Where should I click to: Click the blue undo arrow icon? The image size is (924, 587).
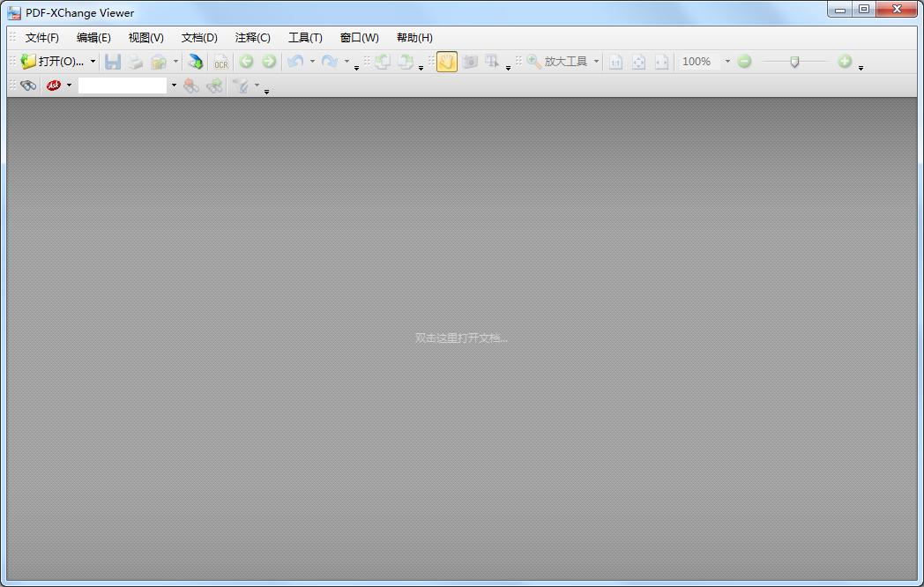pyautogui.click(x=296, y=62)
